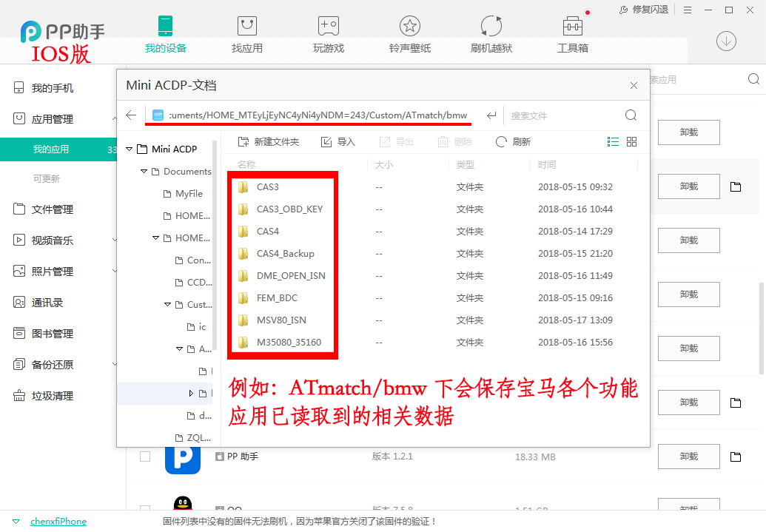
Task: Open M35080_35160 folder
Action: 280,343
